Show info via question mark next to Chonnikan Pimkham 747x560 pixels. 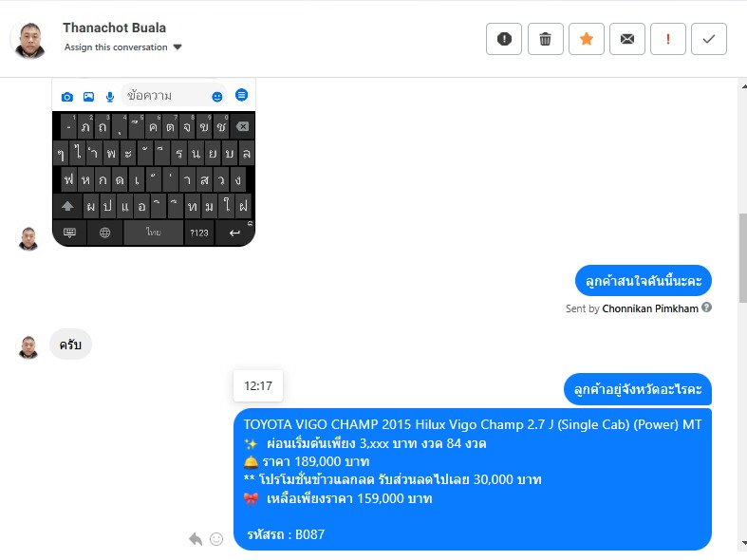tap(707, 308)
